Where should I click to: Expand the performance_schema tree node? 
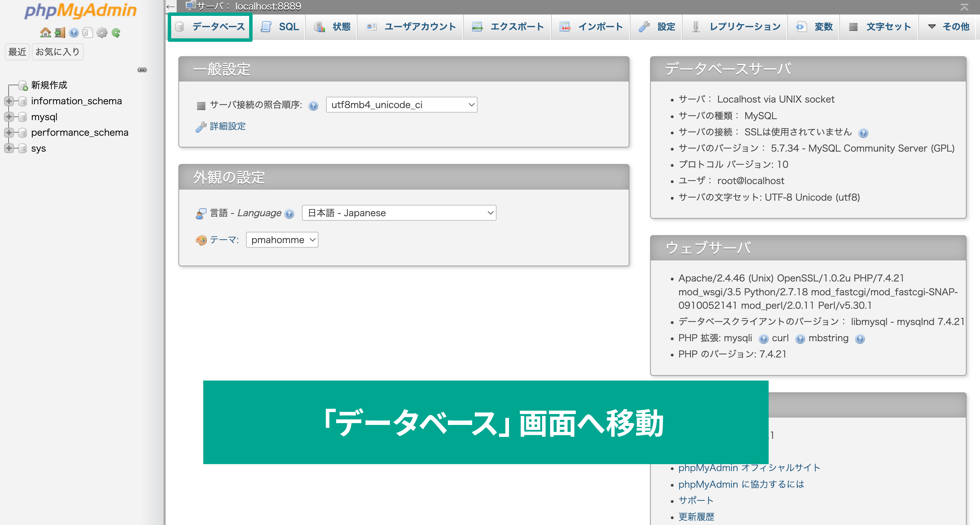(x=8, y=133)
